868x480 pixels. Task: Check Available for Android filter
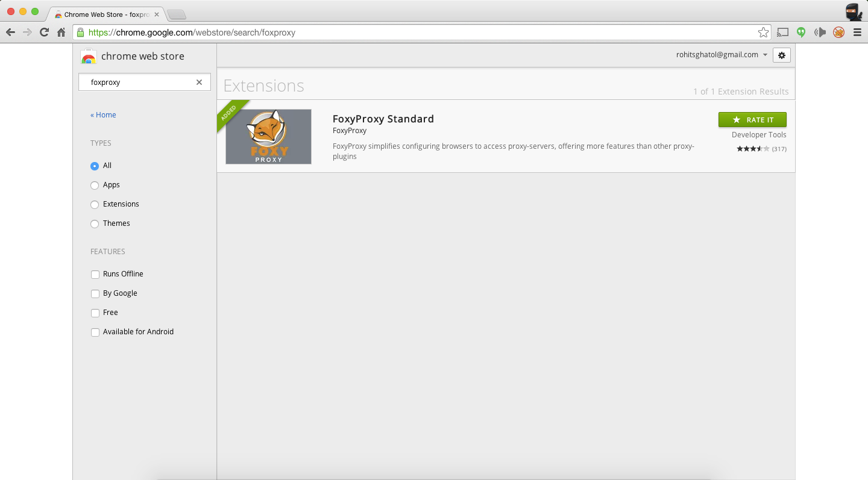pyautogui.click(x=95, y=332)
